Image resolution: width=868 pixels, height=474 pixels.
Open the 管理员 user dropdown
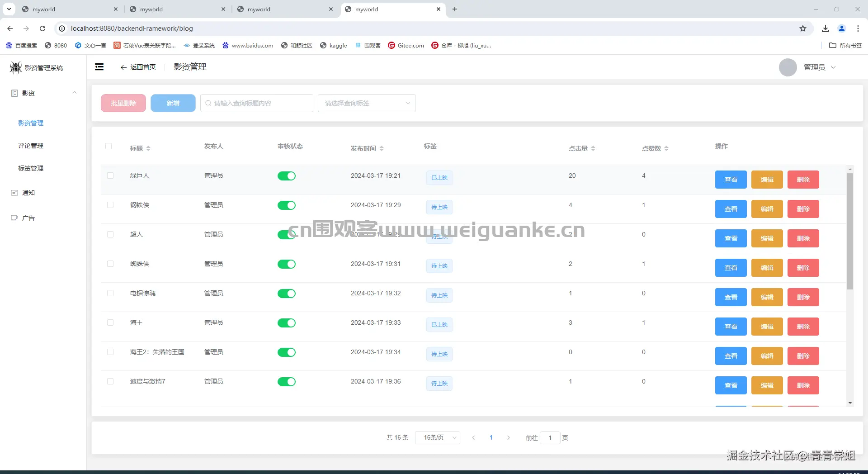click(x=819, y=67)
